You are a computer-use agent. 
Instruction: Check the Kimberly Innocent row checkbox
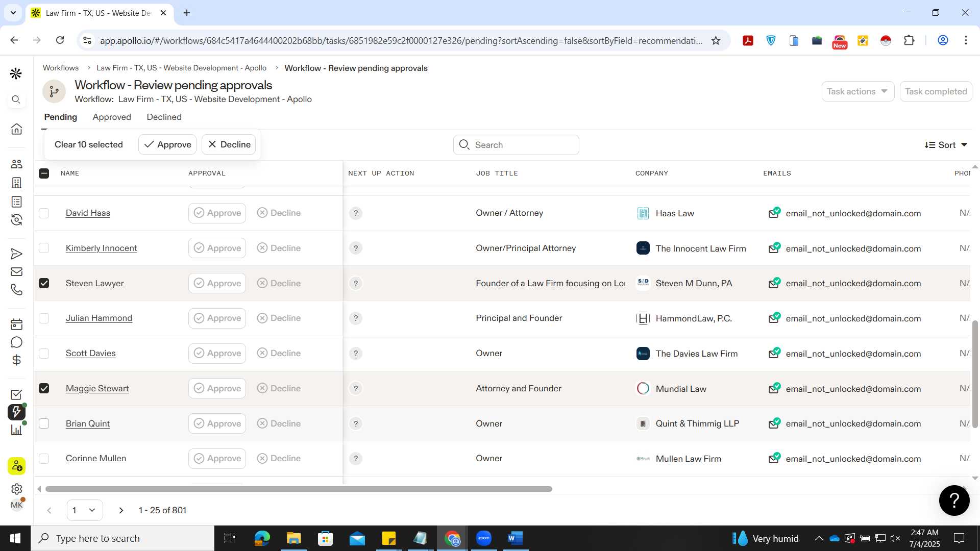coord(44,248)
